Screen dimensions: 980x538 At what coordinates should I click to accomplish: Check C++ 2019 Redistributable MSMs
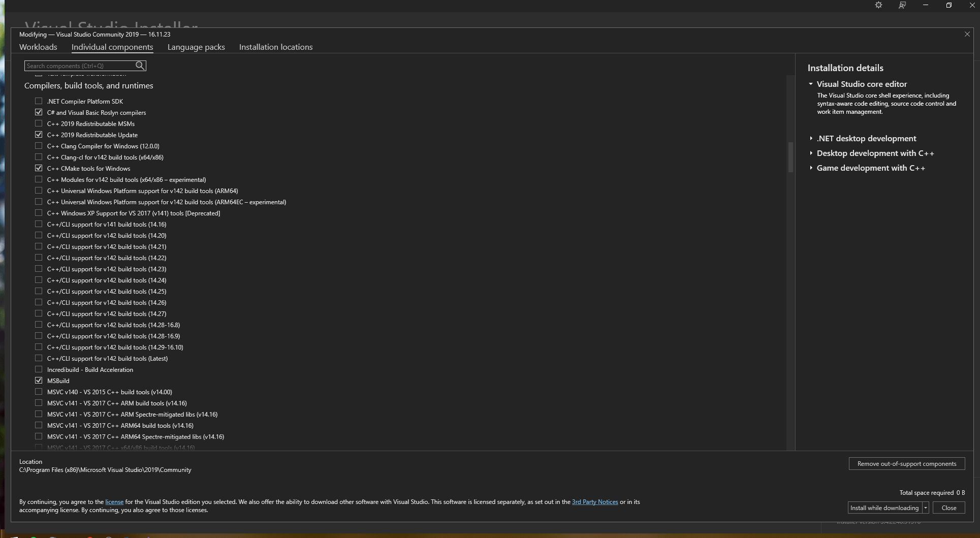pyautogui.click(x=39, y=123)
